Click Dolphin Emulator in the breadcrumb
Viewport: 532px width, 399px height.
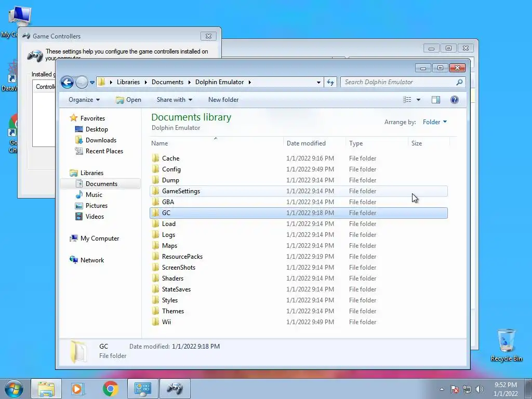[219, 82]
